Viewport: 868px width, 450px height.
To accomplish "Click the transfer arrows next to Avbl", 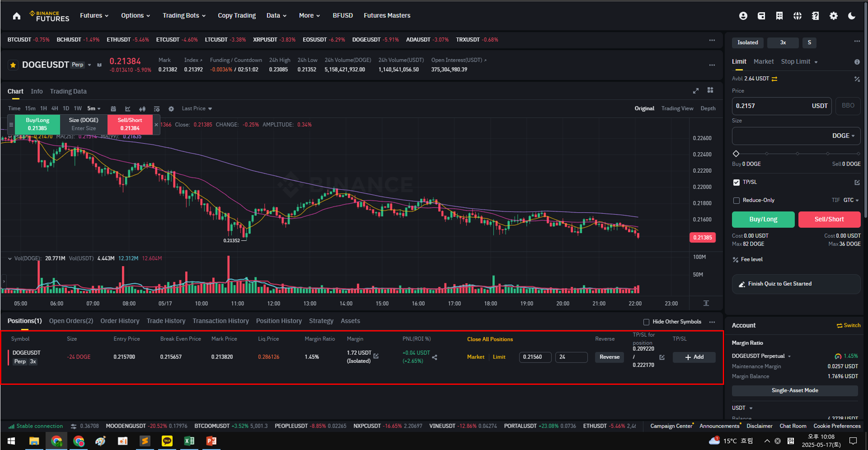I will [x=774, y=79].
